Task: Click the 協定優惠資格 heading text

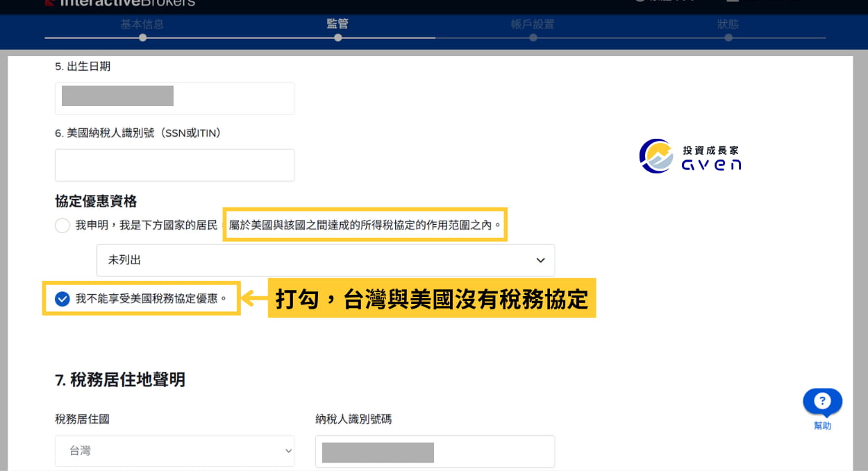Action: click(x=96, y=201)
